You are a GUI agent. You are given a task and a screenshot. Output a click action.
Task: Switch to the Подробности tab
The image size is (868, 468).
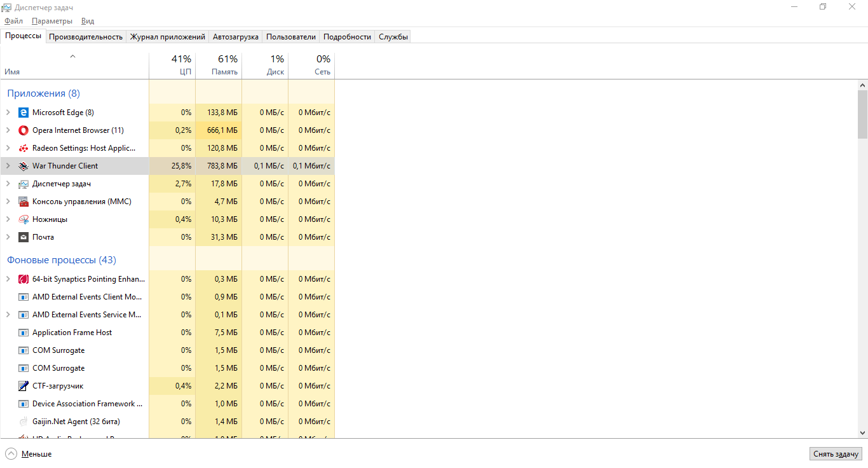[347, 37]
